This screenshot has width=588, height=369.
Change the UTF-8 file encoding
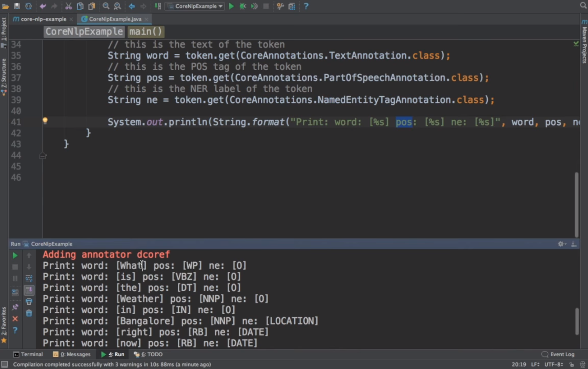[x=554, y=365]
